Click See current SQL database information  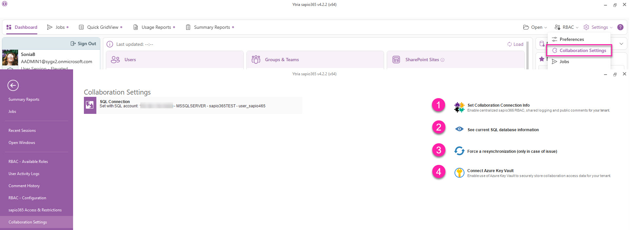503,130
